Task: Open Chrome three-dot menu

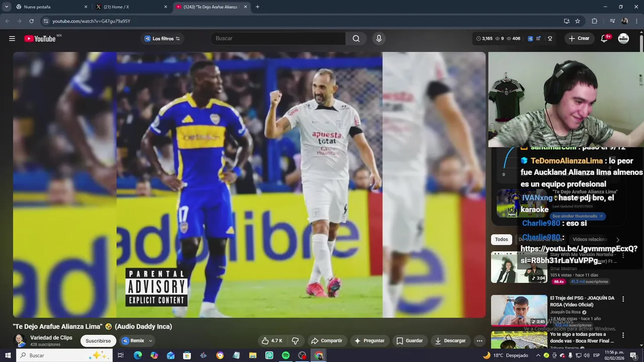Action: point(636,21)
